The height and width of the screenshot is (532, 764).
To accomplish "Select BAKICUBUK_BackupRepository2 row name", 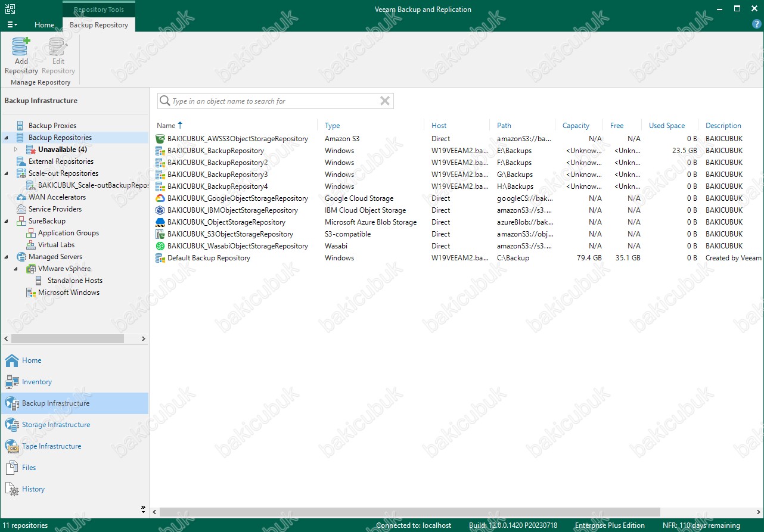I will point(218,163).
